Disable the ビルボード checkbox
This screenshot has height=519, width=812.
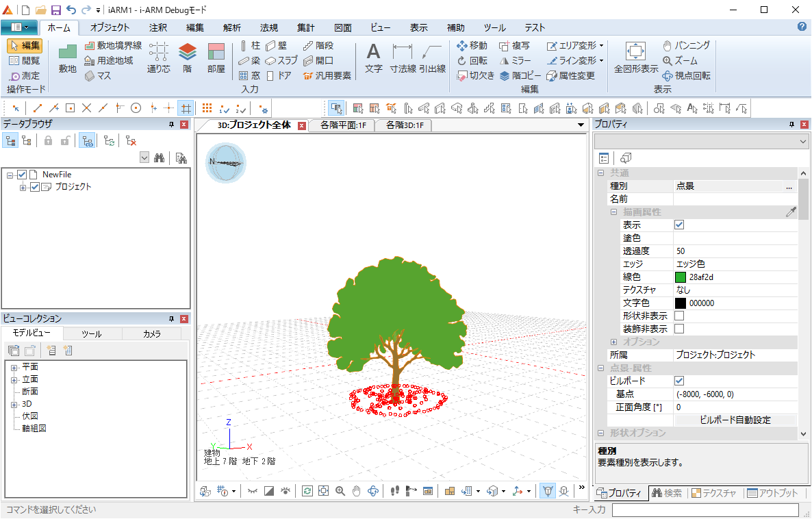(679, 381)
